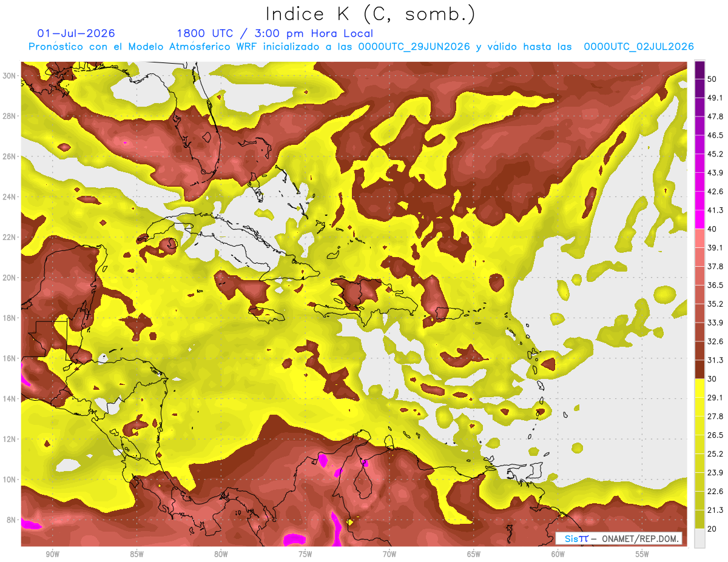Click the '35.2' color scale value

tap(715, 304)
